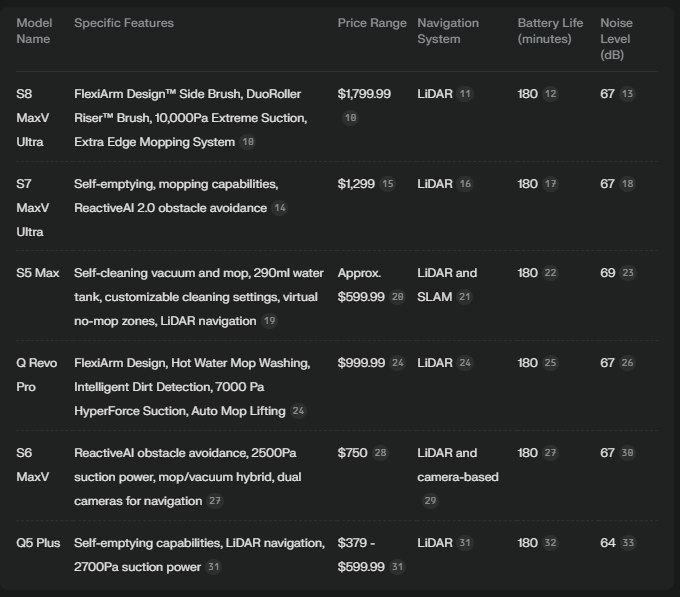
Task: Open citation 27 after cameras for navigation
Action: pos(215,501)
